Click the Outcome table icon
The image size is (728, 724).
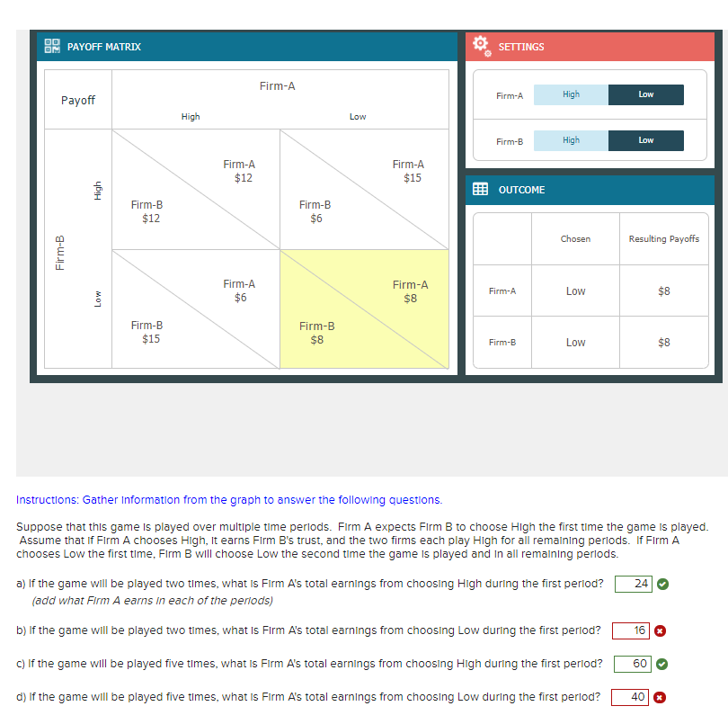480,190
